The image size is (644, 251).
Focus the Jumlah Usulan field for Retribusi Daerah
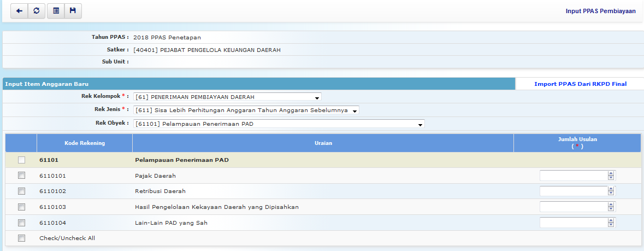573,191
